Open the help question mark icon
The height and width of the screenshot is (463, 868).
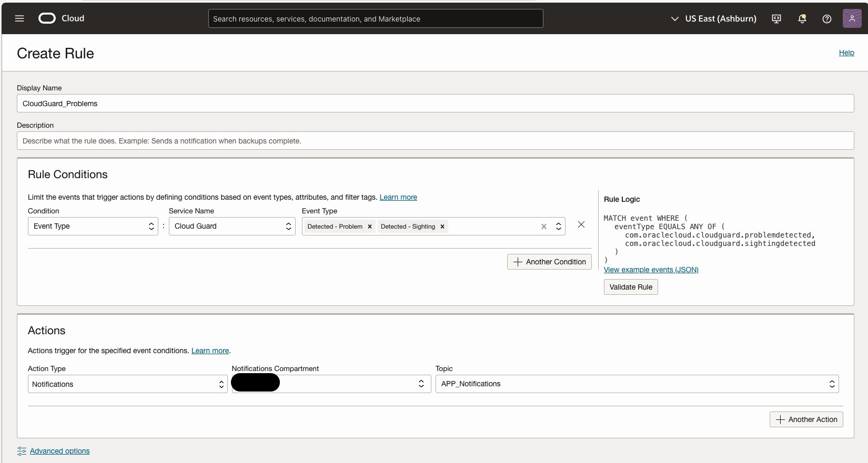coord(827,19)
